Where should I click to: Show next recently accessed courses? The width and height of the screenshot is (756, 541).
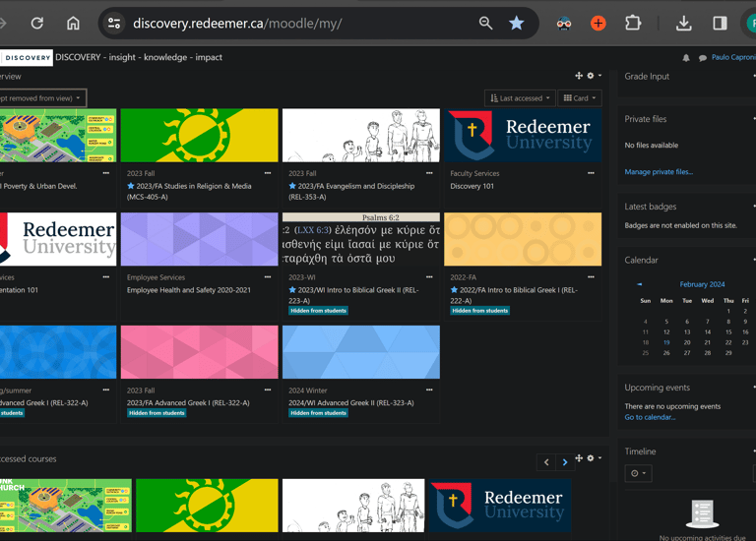click(x=565, y=462)
